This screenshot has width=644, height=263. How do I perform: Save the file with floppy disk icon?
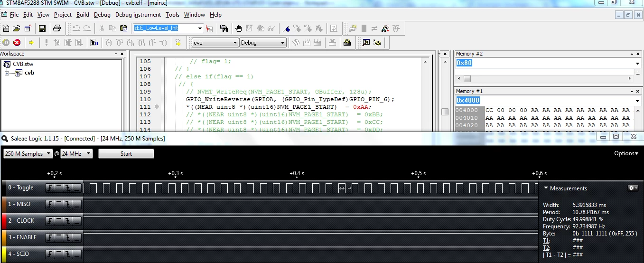pyautogui.click(x=42, y=28)
